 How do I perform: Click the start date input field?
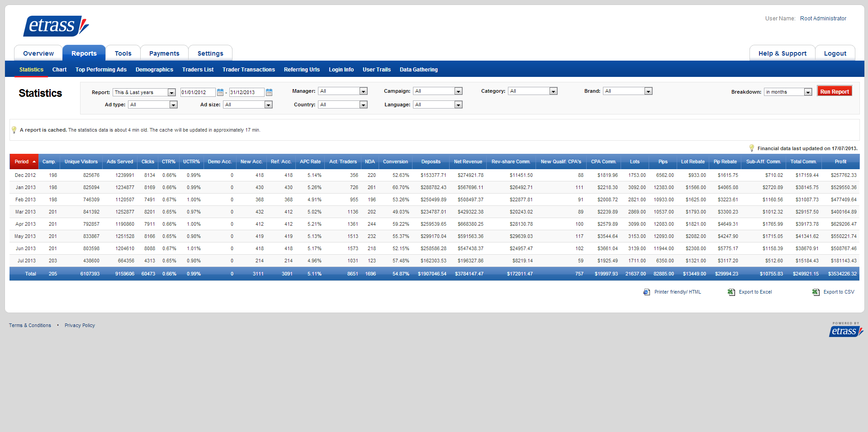click(x=198, y=93)
